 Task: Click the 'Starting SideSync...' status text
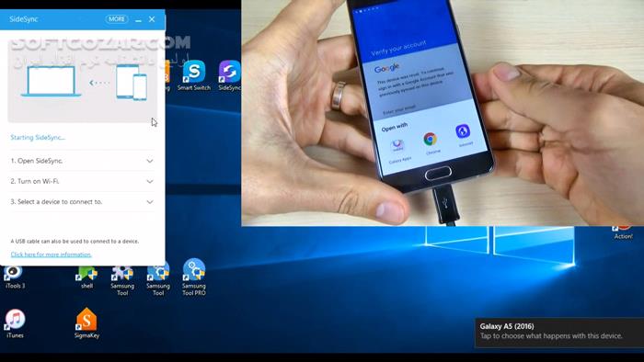point(38,137)
